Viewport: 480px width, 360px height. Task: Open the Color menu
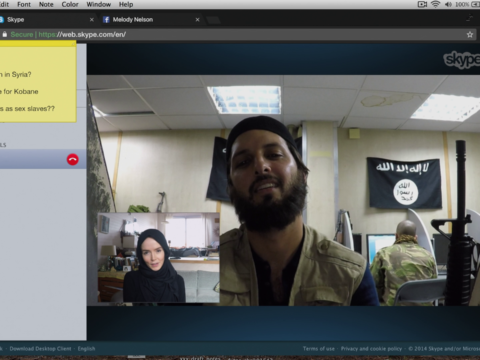click(x=70, y=4)
